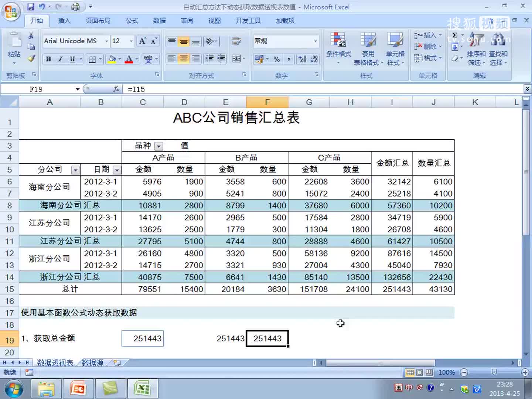The image size is (532, 399).
Task: Increase font size
Action: tap(143, 41)
